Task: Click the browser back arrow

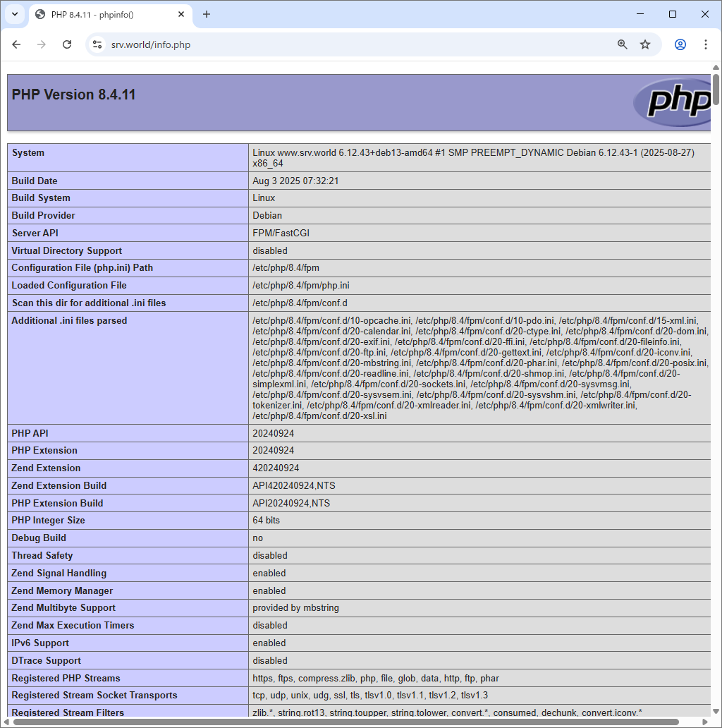Action: pos(16,44)
